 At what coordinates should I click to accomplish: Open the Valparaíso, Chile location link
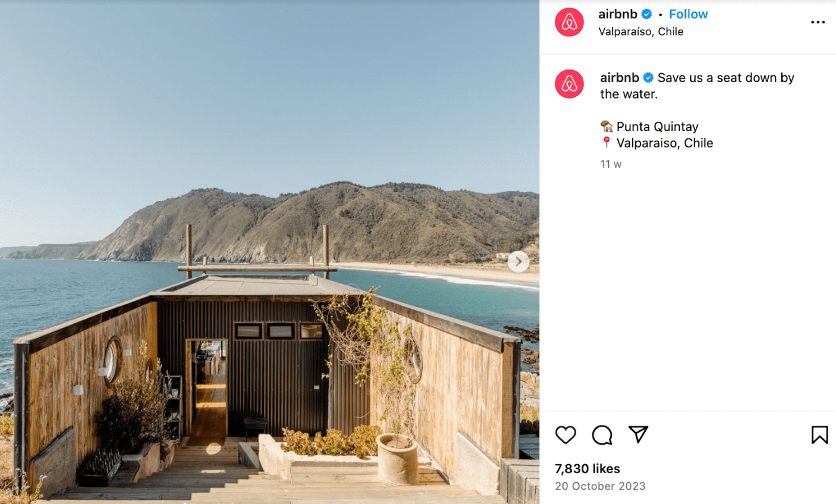tap(640, 31)
